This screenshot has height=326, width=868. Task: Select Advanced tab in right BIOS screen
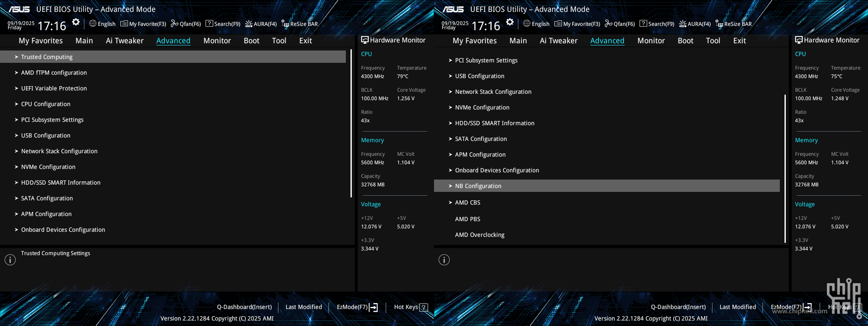coord(607,41)
